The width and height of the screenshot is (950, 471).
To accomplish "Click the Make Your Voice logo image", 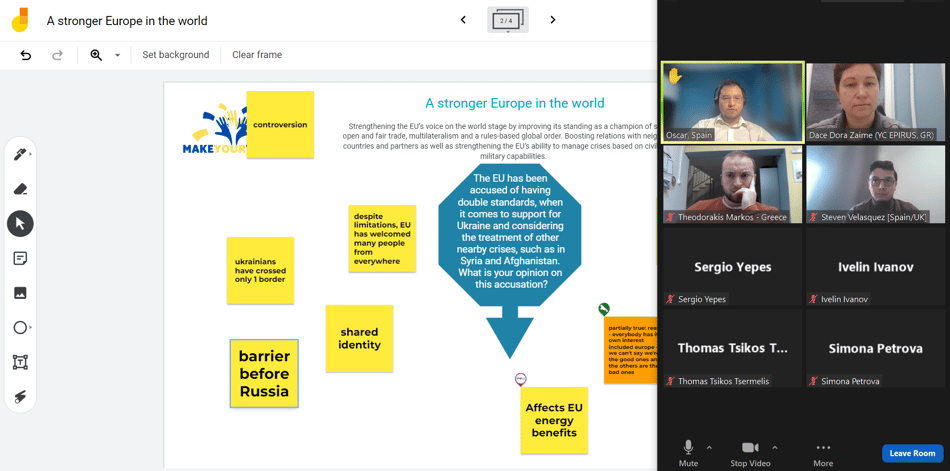I will (x=216, y=130).
